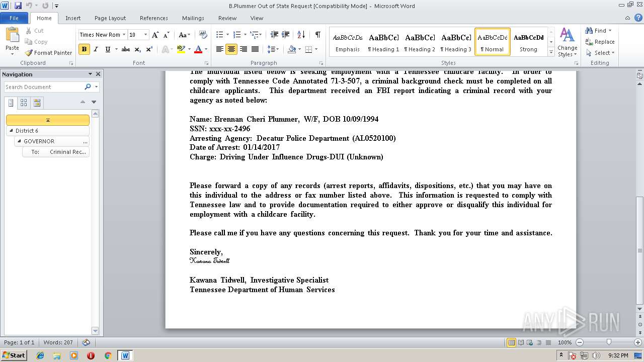Image resolution: width=644 pixels, height=362 pixels.
Task: Click the Paste clipboard icon
Action: coord(12,35)
